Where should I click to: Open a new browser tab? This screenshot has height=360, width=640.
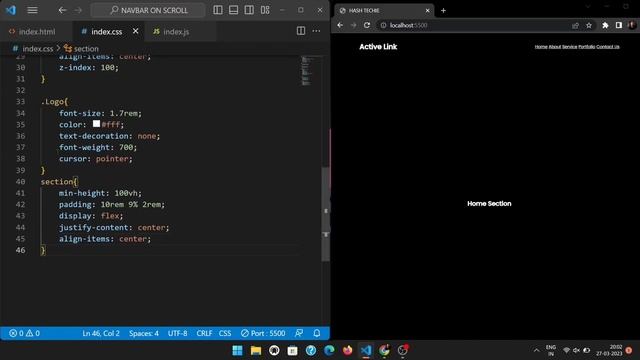click(443, 11)
